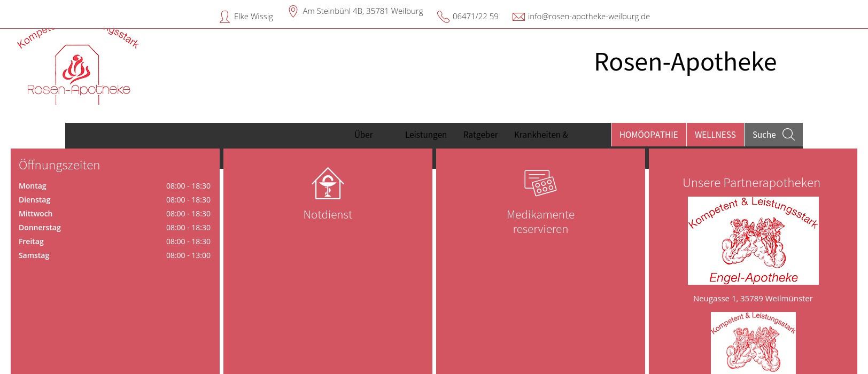Screen dimensions: 868x374
Task: Click the envelope email icon
Action: pos(518,17)
